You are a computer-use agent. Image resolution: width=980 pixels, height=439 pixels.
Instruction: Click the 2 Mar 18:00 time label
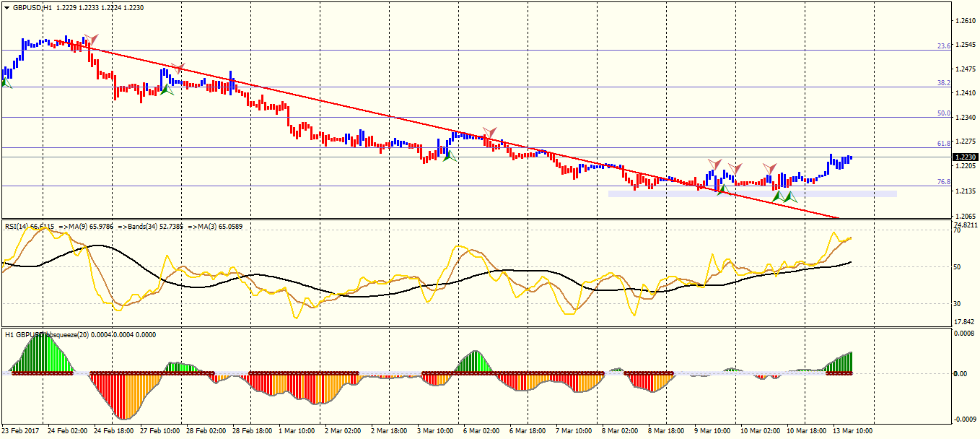(390, 431)
